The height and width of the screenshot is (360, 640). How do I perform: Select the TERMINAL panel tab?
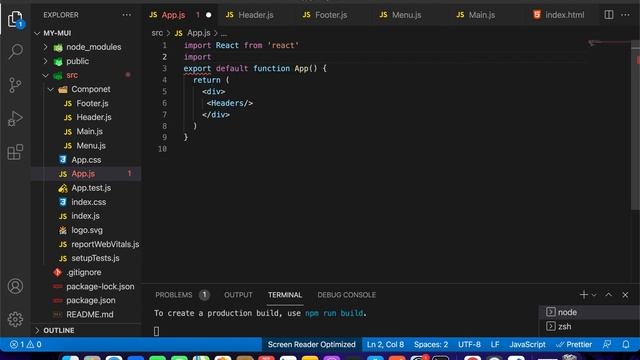point(285,295)
